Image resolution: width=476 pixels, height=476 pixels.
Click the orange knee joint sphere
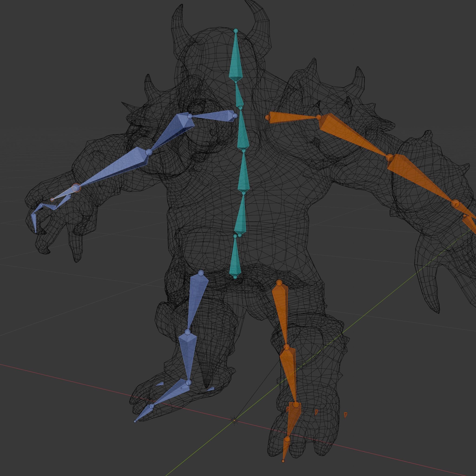point(286,347)
